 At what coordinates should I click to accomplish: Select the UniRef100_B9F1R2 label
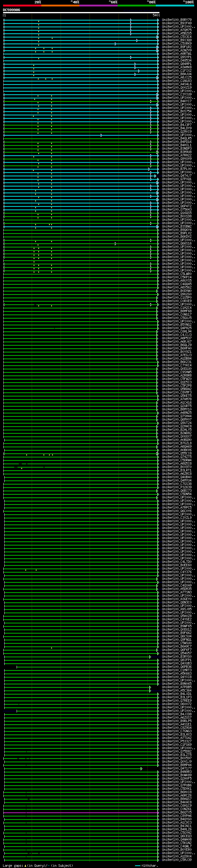point(177,47)
